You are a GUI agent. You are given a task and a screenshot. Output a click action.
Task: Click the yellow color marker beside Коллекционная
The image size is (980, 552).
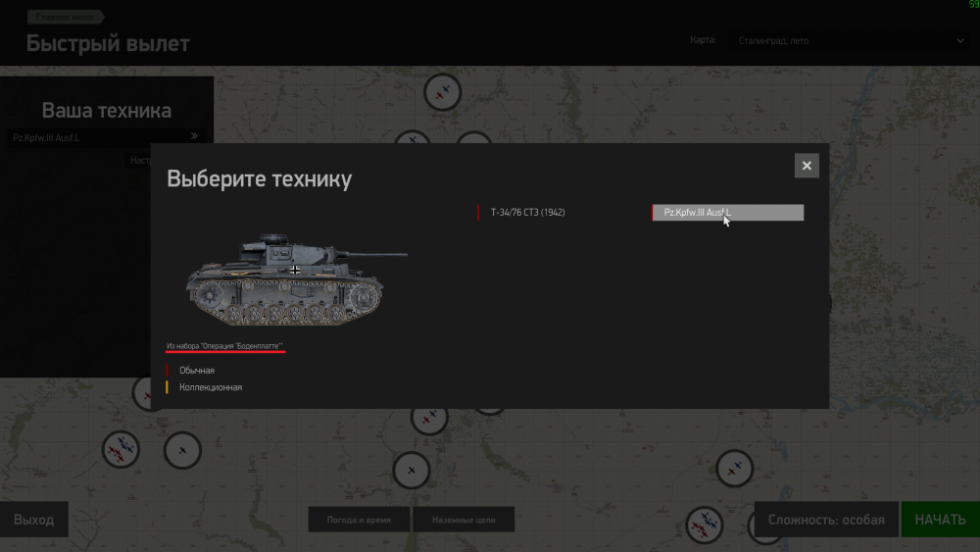pos(167,387)
